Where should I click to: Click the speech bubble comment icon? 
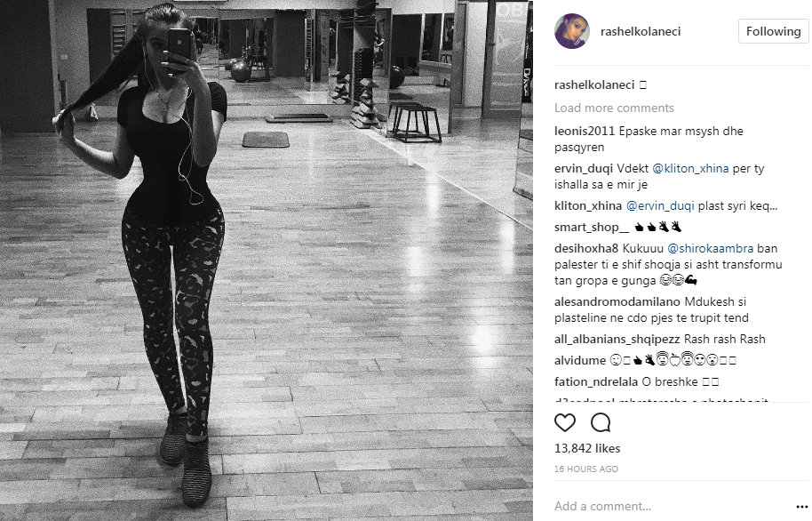[601, 423]
